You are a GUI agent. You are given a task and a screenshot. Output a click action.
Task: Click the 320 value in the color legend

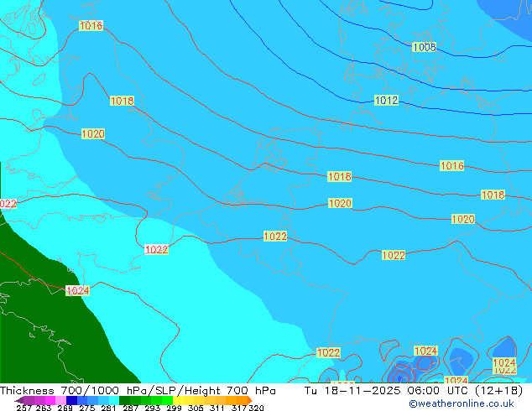[256, 408]
